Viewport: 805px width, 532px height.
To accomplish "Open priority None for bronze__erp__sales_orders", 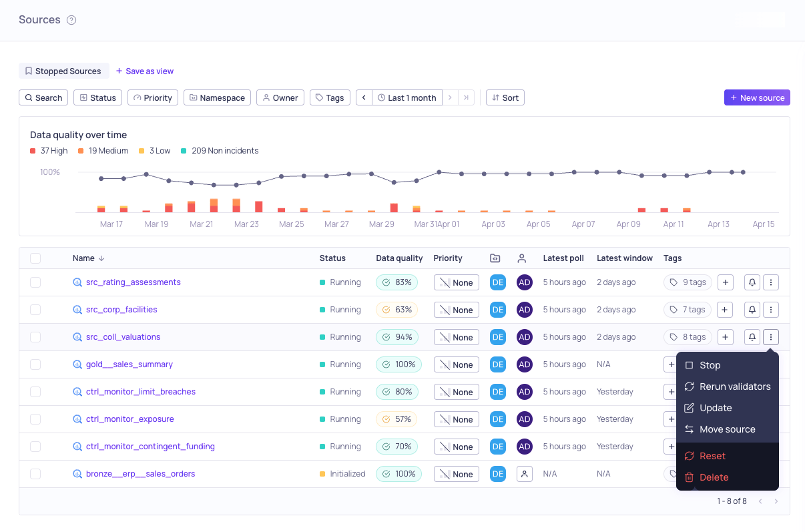I will pos(457,474).
